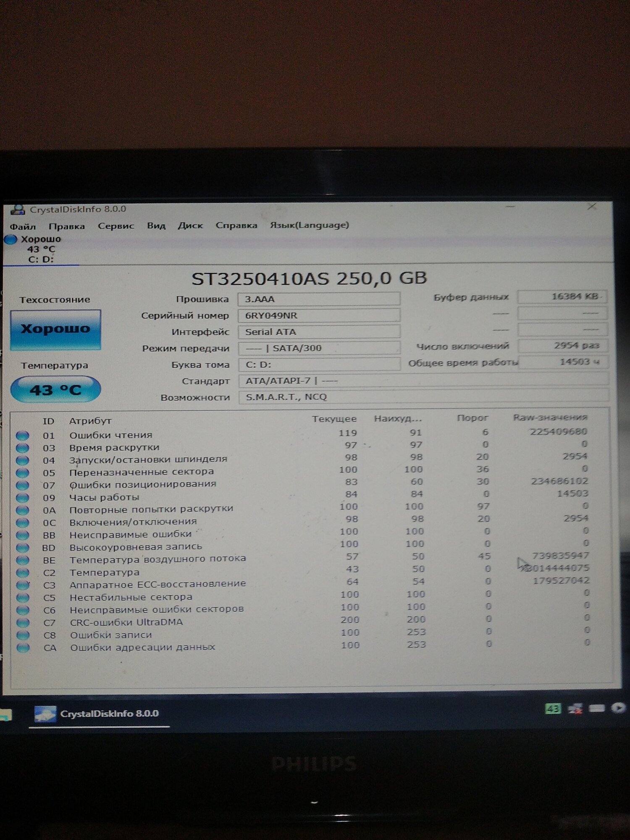Viewport: 630px width, 840px height.
Task: Click status icon of 01 Ошибки чтения
Action: [x=22, y=436]
